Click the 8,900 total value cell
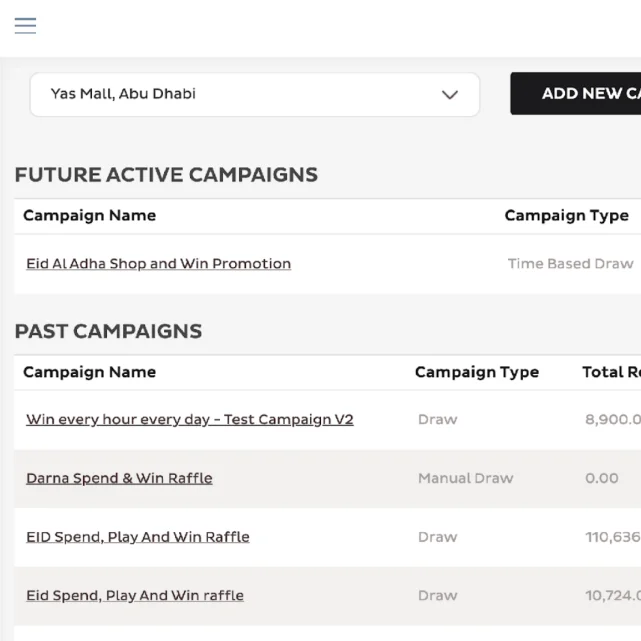The height and width of the screenshot is (641, 641). pyautogui.click(x=611, y=420)
